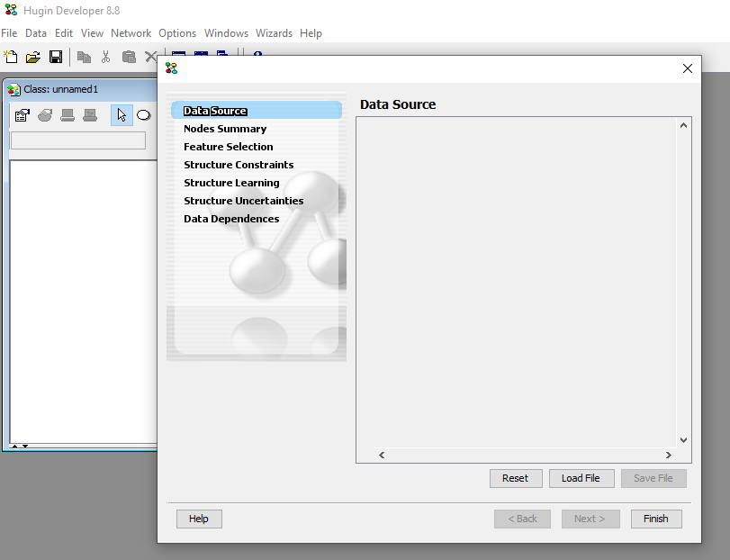Click the New network toolbar icon
This screenshot has width=730, height=560.
[10, 57]
